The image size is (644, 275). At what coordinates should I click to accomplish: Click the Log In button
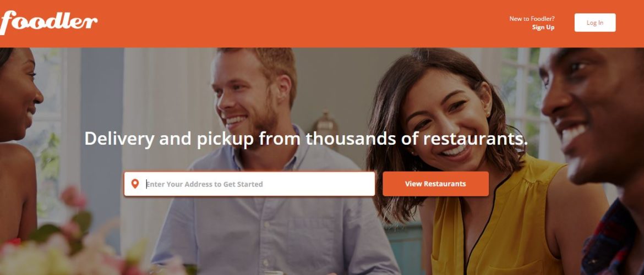point(594,23)
